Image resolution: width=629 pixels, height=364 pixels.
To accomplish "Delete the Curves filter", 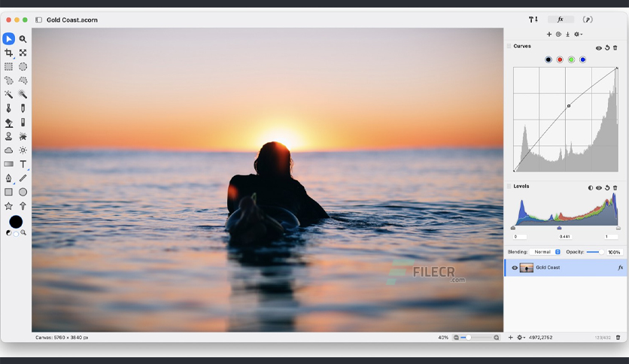I will [x=615, y=47].
